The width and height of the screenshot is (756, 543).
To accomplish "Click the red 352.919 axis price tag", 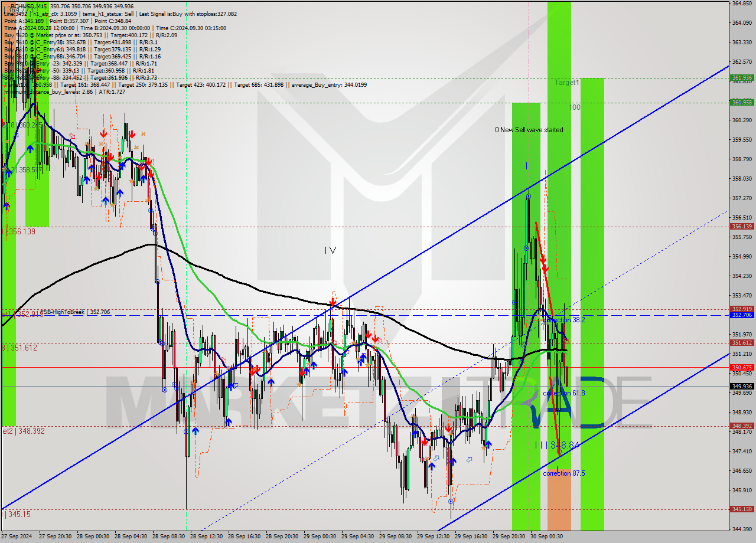I will click(742, 309).
